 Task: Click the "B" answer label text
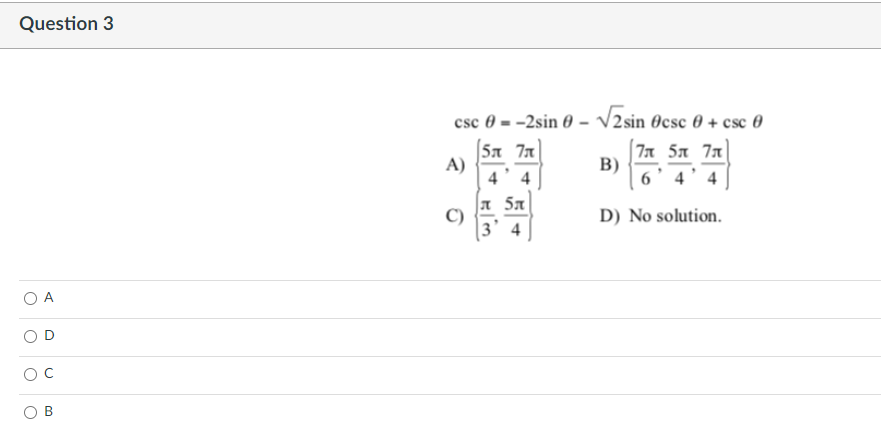pos(48,412)
